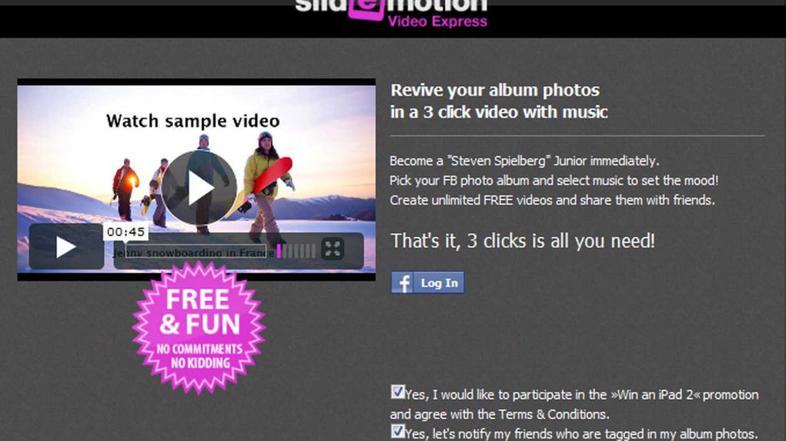This screenshot has height=441, width=786.
Task: Click the Watch sample video caption
Action: point(193,121)
